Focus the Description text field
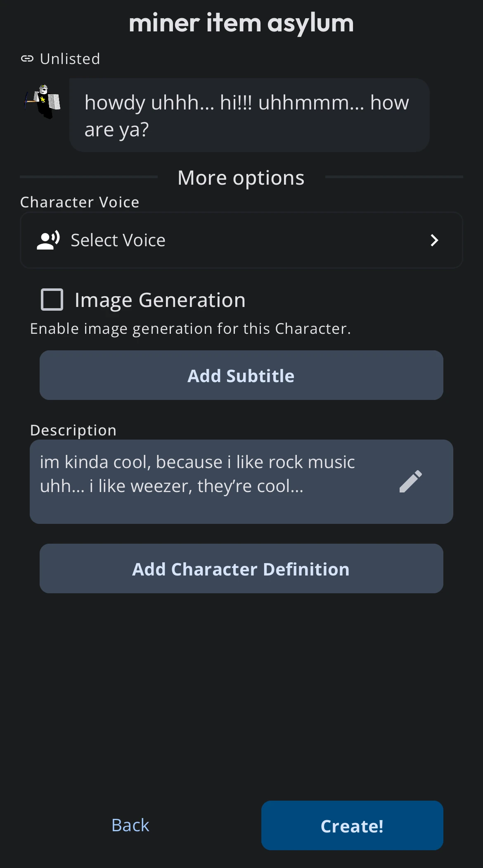 pyautogui.click(x=206, y=481)
